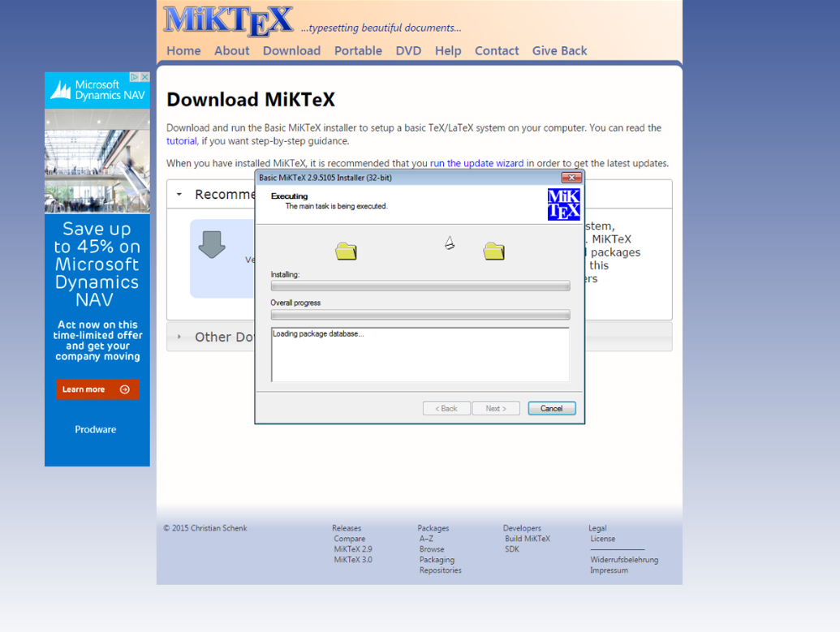Click the MiKTeX logo in the header
Screen dimensions: 840x632
(228, 21)
